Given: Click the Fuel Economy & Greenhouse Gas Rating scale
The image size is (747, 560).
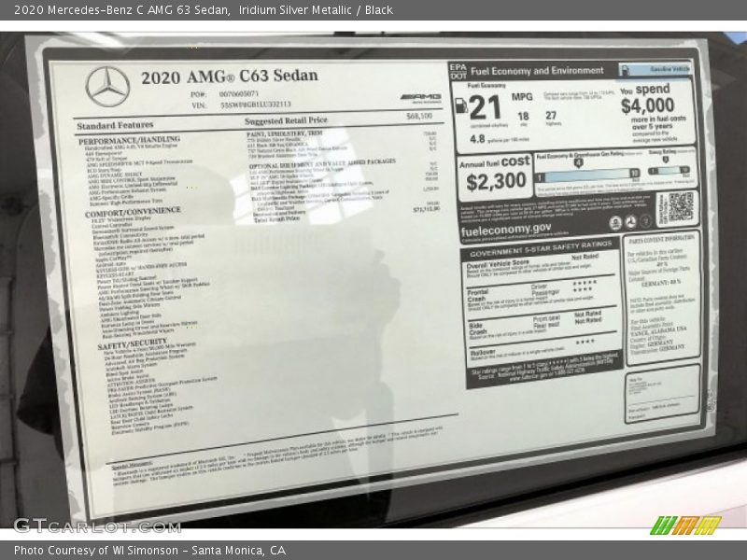Looking at the screenshot, I should (589, 175).
